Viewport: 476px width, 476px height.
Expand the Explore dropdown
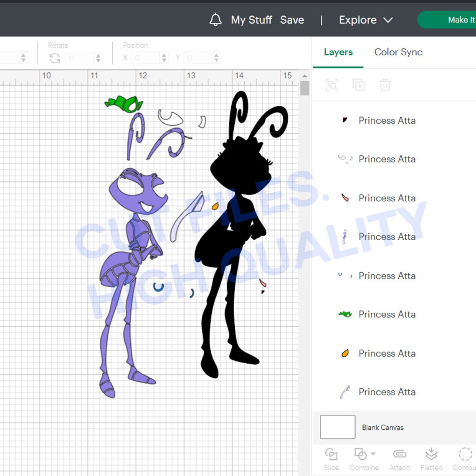point(365,20)
